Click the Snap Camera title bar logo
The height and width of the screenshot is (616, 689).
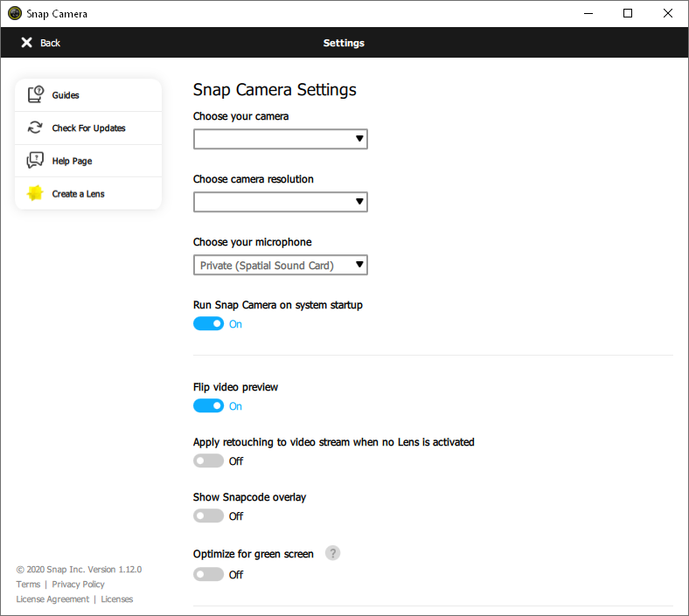pyautogui.click(x=15, y=14)
